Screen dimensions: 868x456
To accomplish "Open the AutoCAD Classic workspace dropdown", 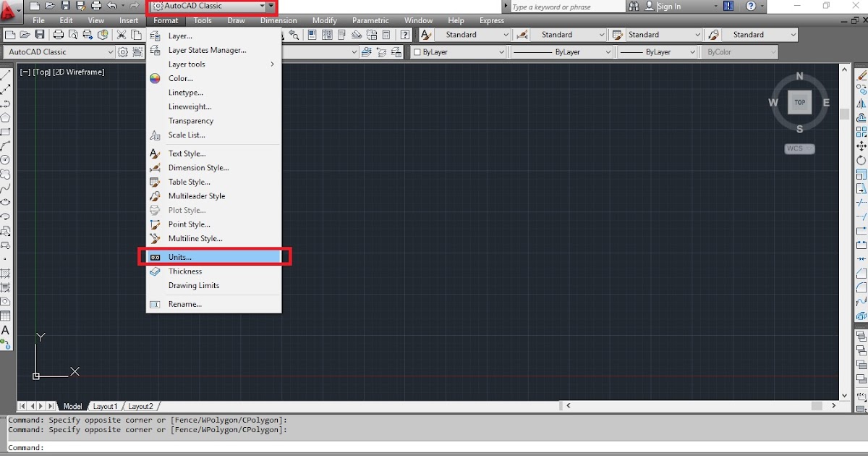I will click(x=210, y=7).
